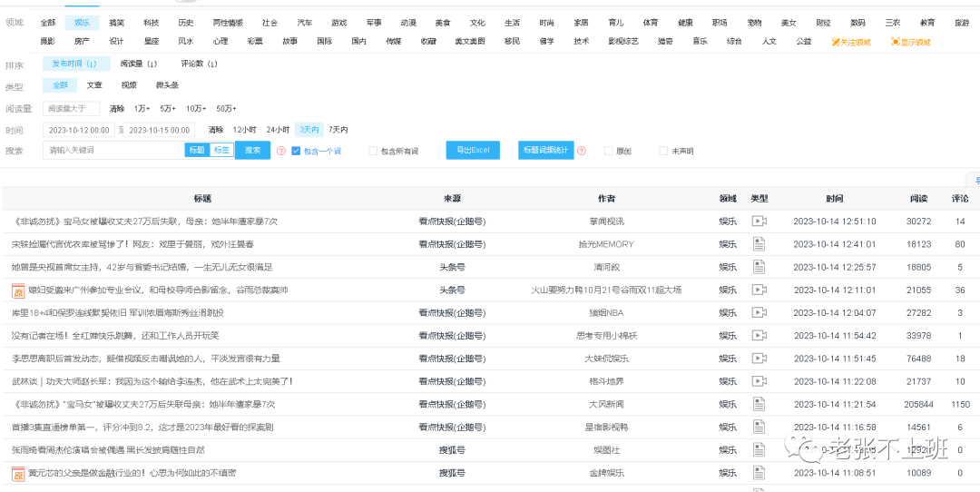Sort results by 发布时间 descending
This screenshot has height=492, width=980.
tap(76, 64)
